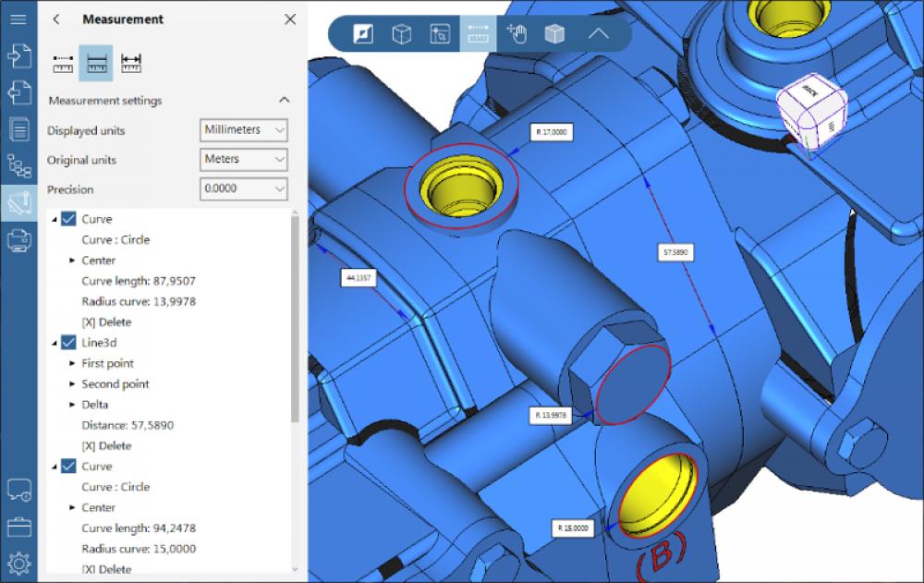Open the import file icon in sidebar
Screen dimensions: 924x583
pos(18,55)
